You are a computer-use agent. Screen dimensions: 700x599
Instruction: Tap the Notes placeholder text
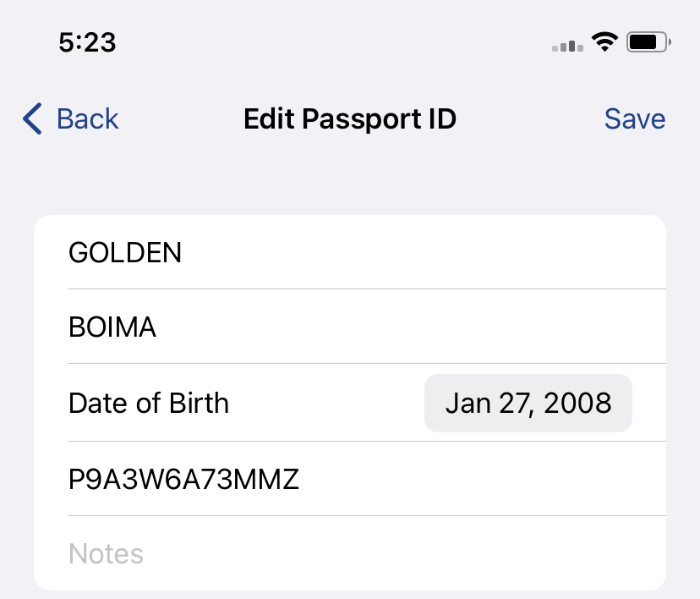106,553
